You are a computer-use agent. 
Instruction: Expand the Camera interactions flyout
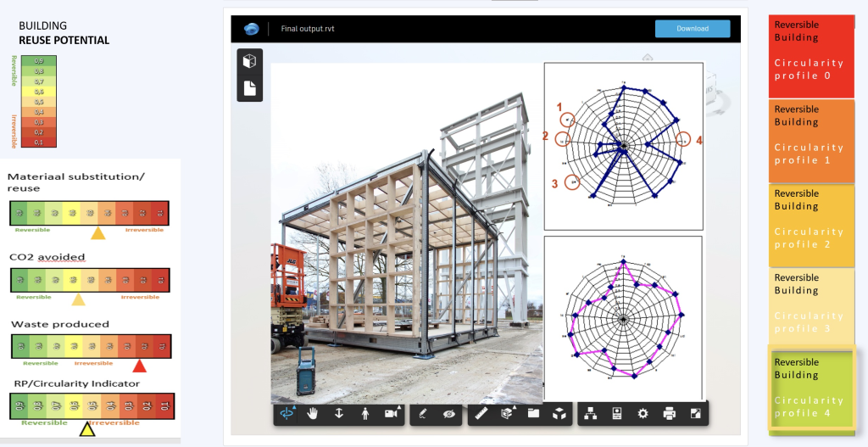coord(392,414)
